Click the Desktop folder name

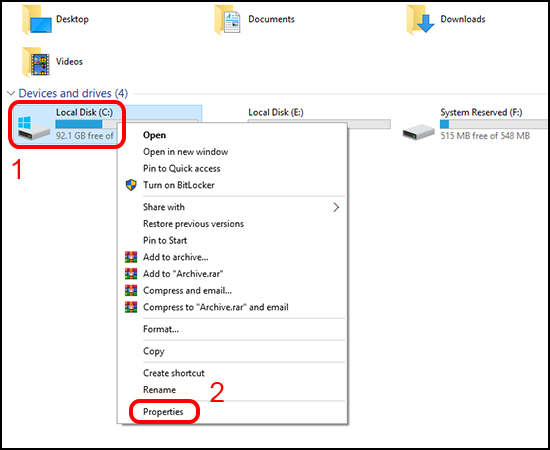pyautogui.click(x=72, y=19)
